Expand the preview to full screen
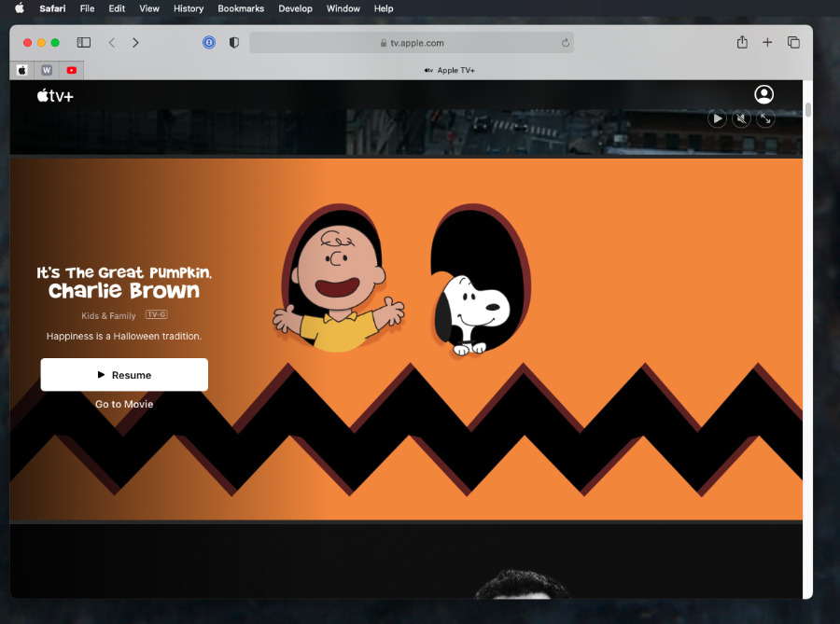This screenshot has width=840, height=624. (765, 118)
